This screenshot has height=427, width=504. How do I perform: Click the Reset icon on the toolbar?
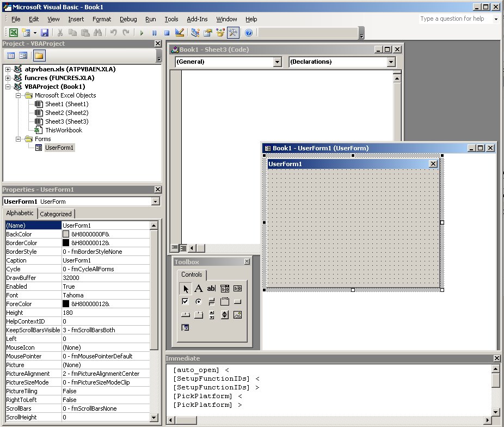168,33
